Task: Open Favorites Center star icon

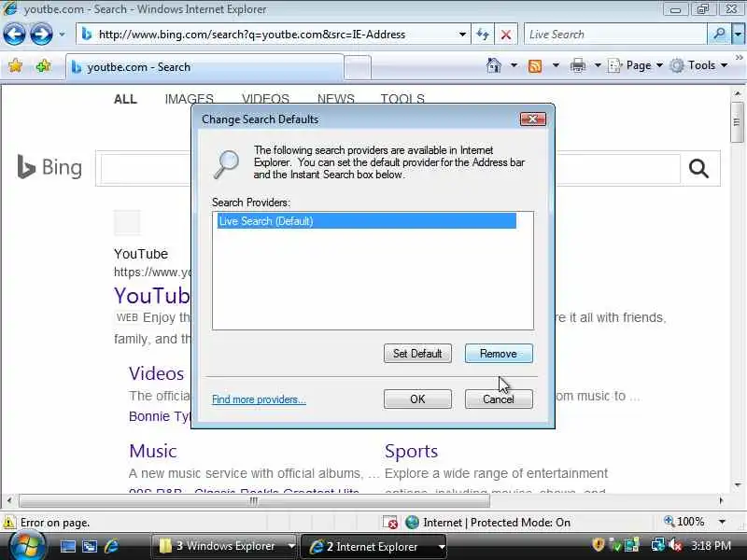Action: click(x=15, y=65)
